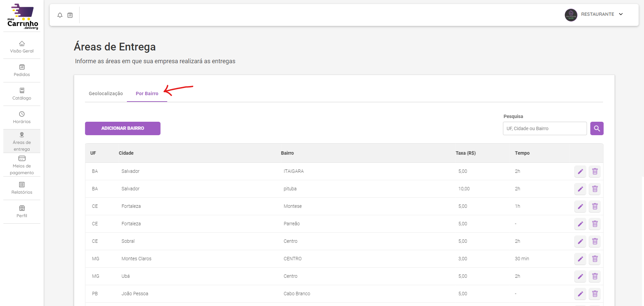The width and height of the screenshot is (644, 306).
Task: Delete the Parreão delivery area
Action: [x=595, y=224]
